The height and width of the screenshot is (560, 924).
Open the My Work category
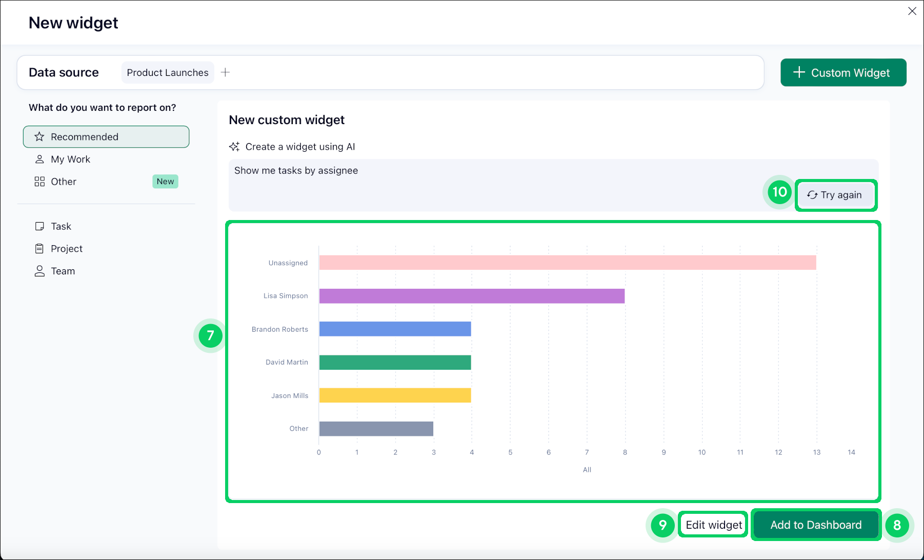(70, 159)
